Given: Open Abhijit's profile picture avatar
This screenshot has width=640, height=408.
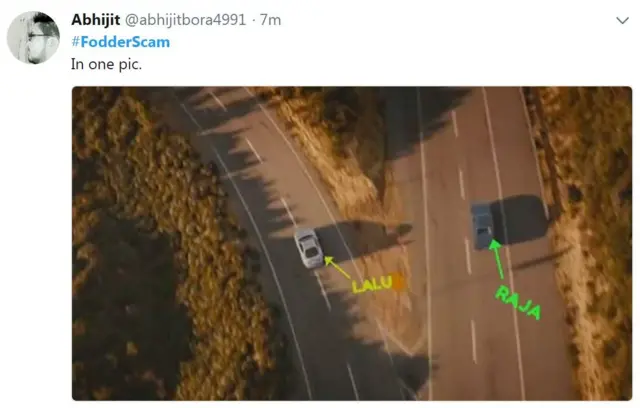Looking at the screenshot, I should pyautogui.click(x=33, y=38).
